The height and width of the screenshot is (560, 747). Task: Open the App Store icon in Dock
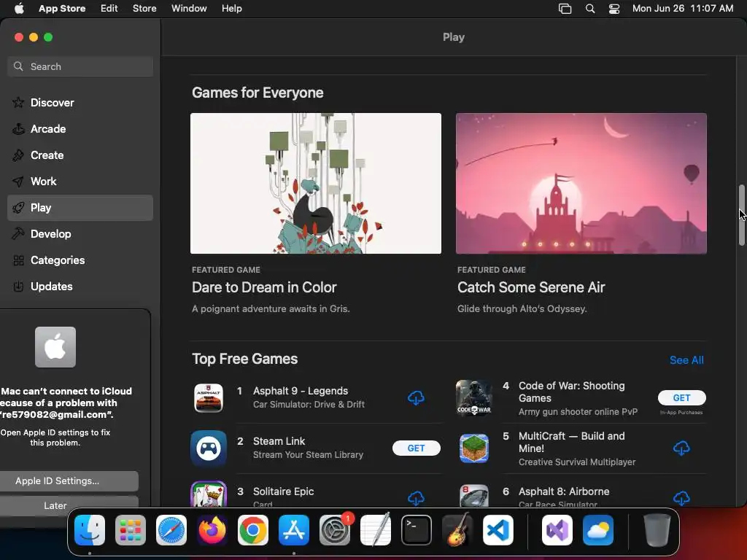click(294, 530)
